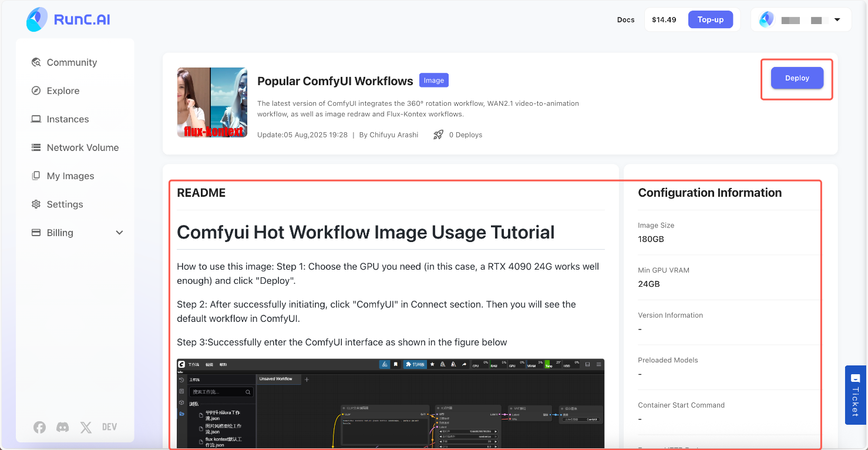Click the Billing card icon
Image resolution: width=868 pixels, height=450 pixels.
(36, 233)
